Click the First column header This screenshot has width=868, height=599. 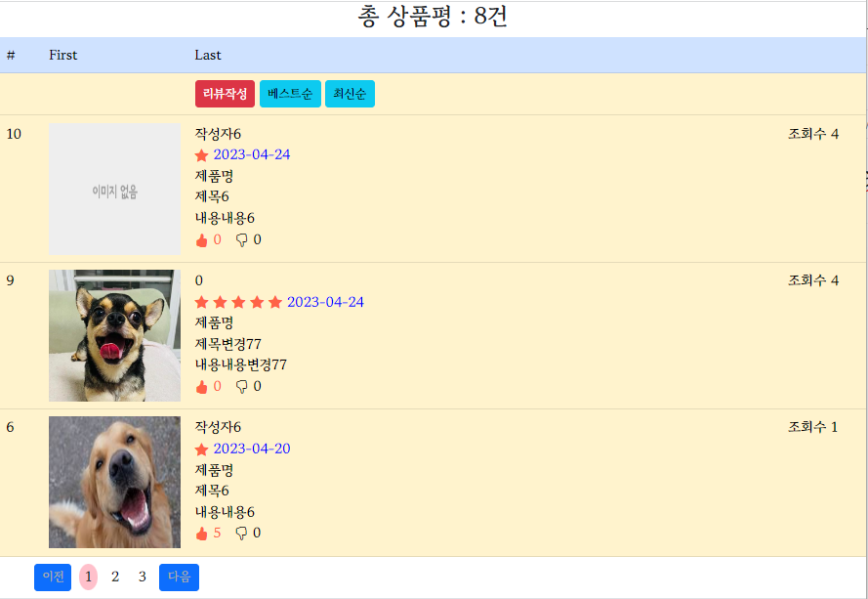tap(63, 55)
